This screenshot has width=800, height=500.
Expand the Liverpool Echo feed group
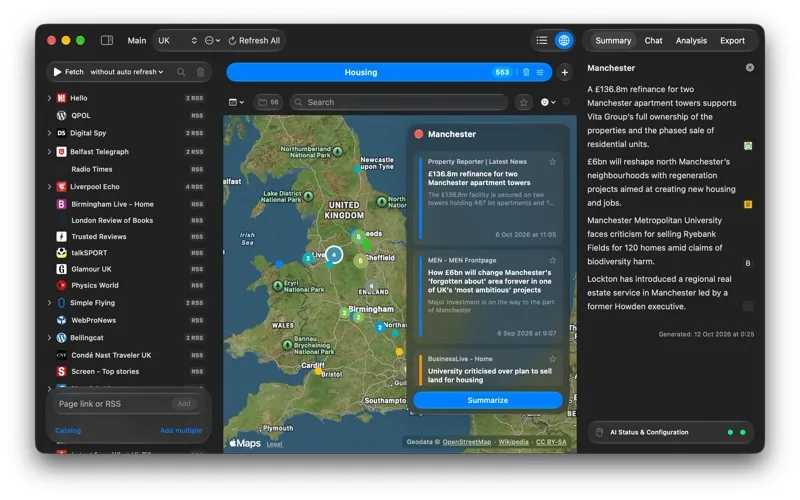[x=49, y=187]
